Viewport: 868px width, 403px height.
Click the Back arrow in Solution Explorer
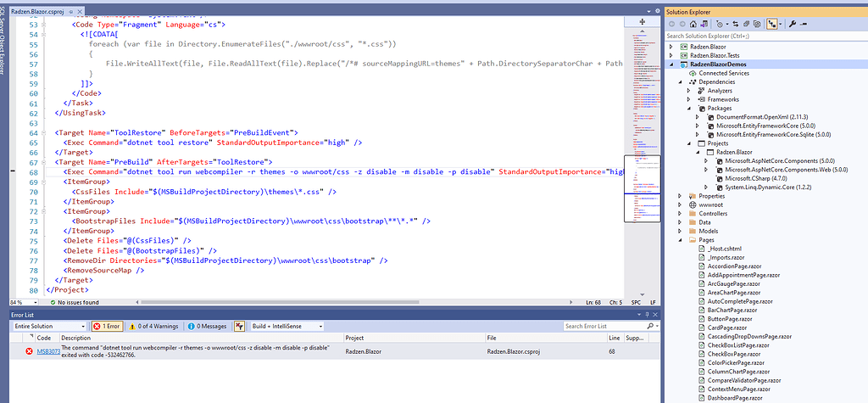pyautogui.click(x=671, y=24)
